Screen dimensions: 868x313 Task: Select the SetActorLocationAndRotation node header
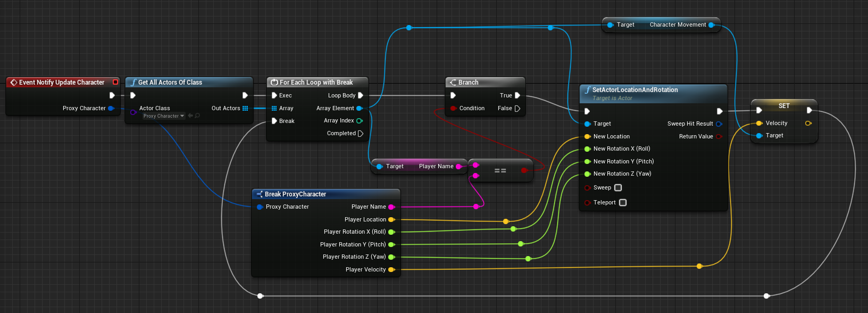(x=653, y=94)
